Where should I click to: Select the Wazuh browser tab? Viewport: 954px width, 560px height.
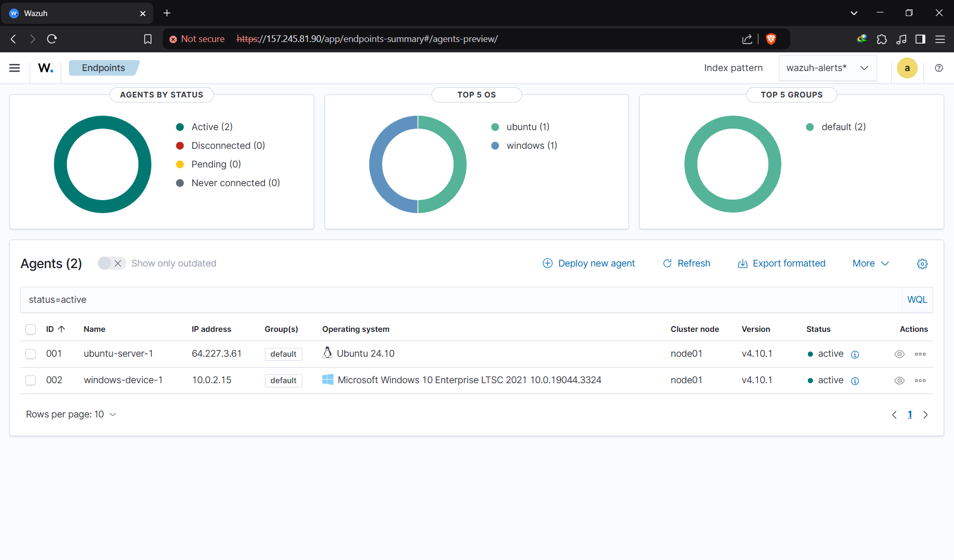(x=77, y=13)
